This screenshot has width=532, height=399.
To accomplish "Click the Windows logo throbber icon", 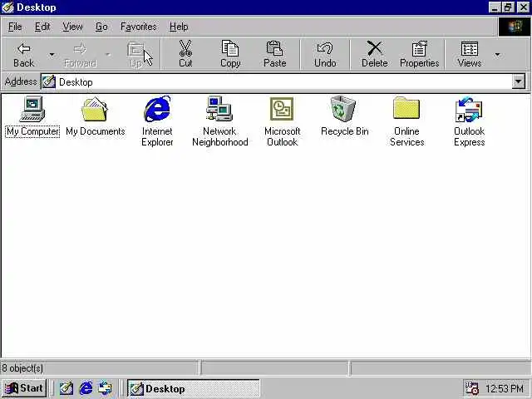I will click(x=515, y=27).
